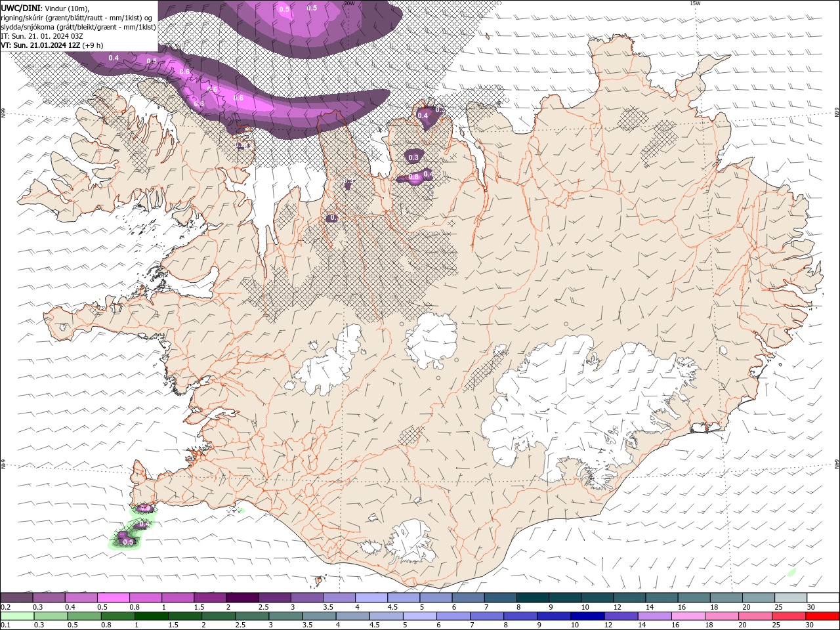Click "1.5" in the lower legend row
This screenshot has width=840, height=630.
coord(173,625)
